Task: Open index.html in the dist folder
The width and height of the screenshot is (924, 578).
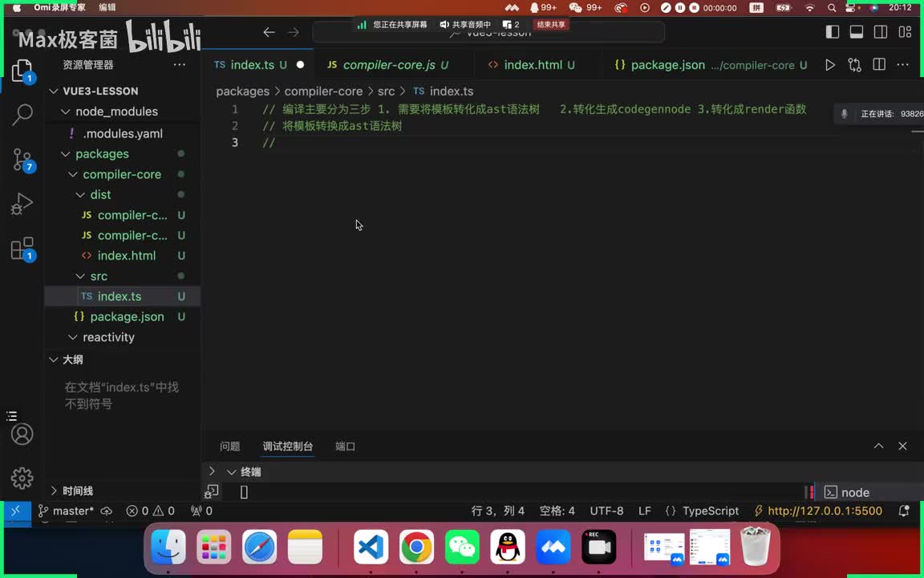Action: (123, 256)
